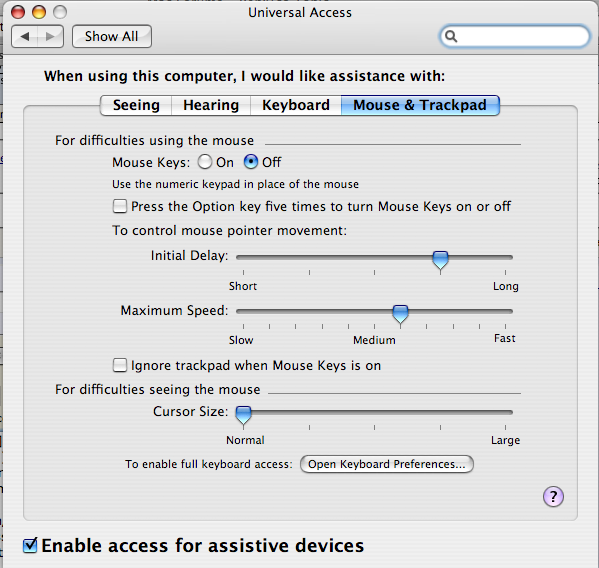Select Mouse Keys Off radio button
This screenshot has height=568, width=599.
251,162
